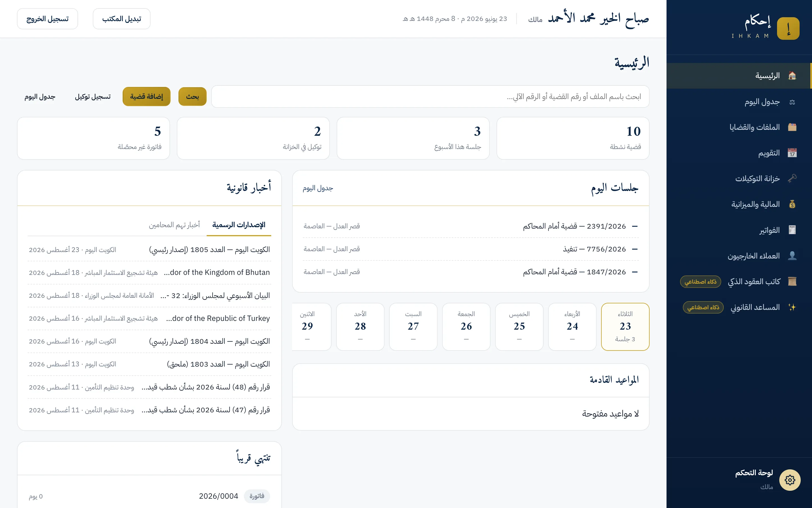812x508 pixels.
Task: Click the تسجيل الخروج button
Action: [x=47, y=19]
